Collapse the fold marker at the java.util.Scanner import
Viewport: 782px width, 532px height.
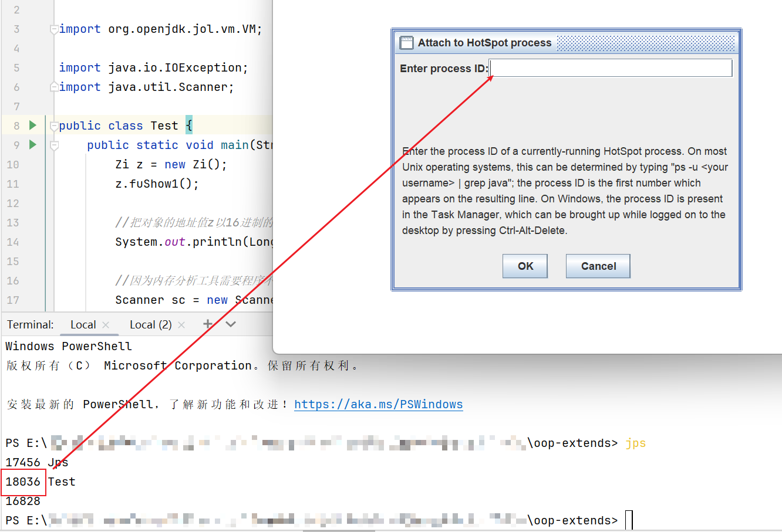[54, 87]
